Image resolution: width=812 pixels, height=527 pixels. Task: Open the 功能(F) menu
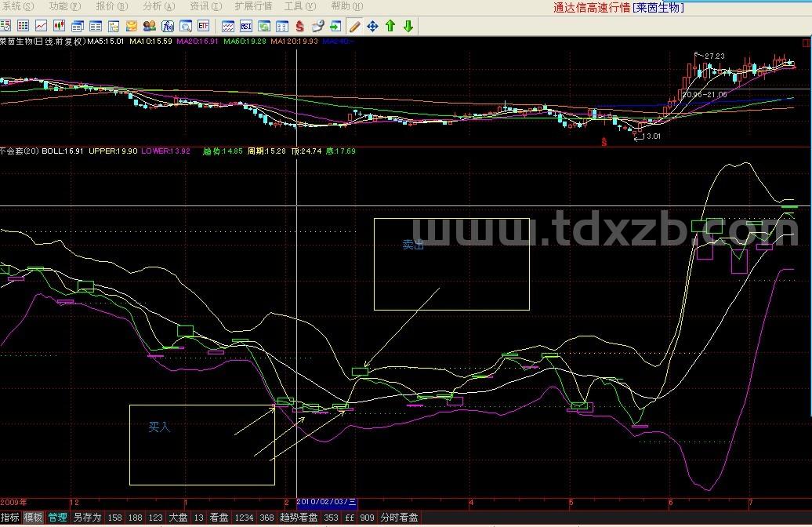point(65,6)
